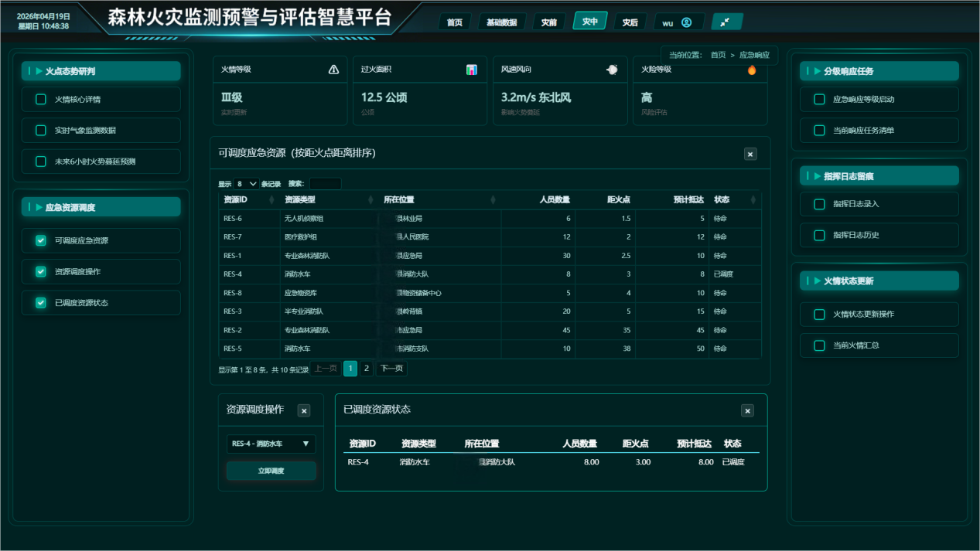Click the user profile avatar icon

point(686,22)
